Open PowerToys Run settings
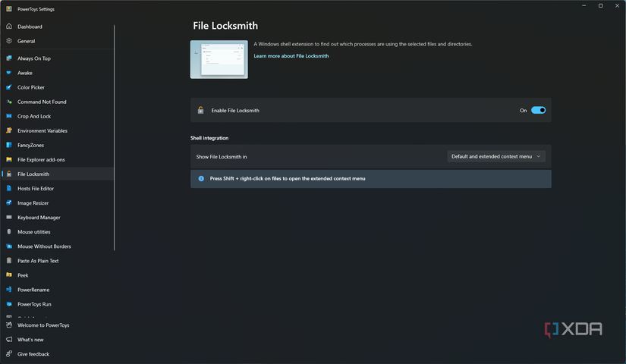626x364 pixels. (58, 304)
